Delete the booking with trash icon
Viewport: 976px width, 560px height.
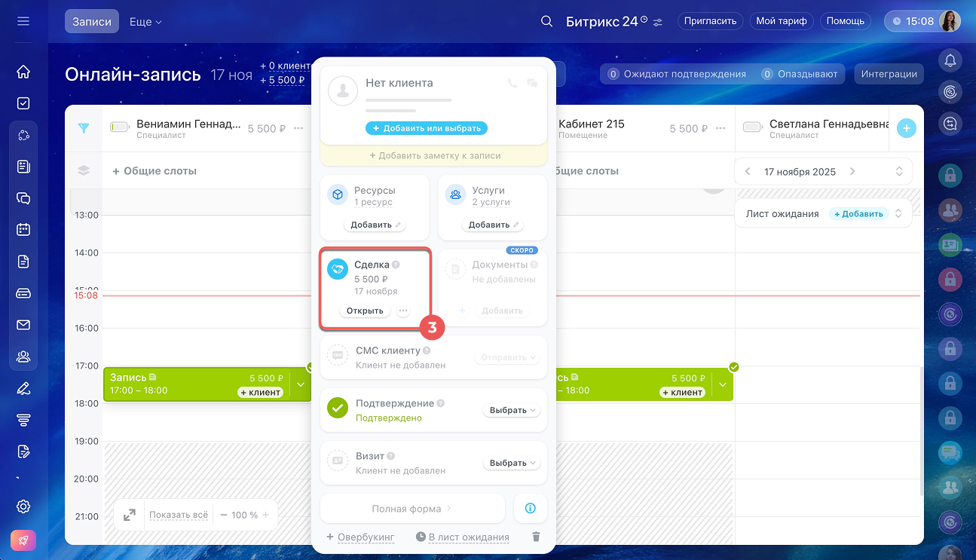(536, 537)
